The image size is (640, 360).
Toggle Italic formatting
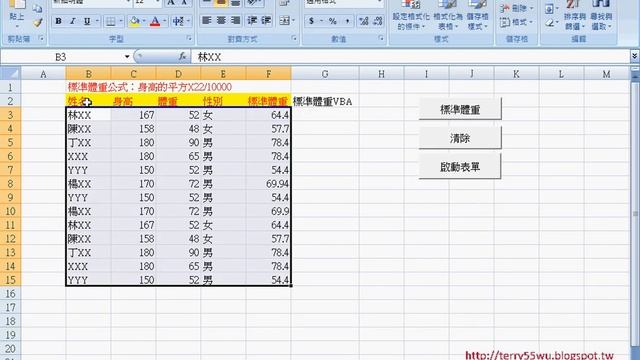[73, 21]
